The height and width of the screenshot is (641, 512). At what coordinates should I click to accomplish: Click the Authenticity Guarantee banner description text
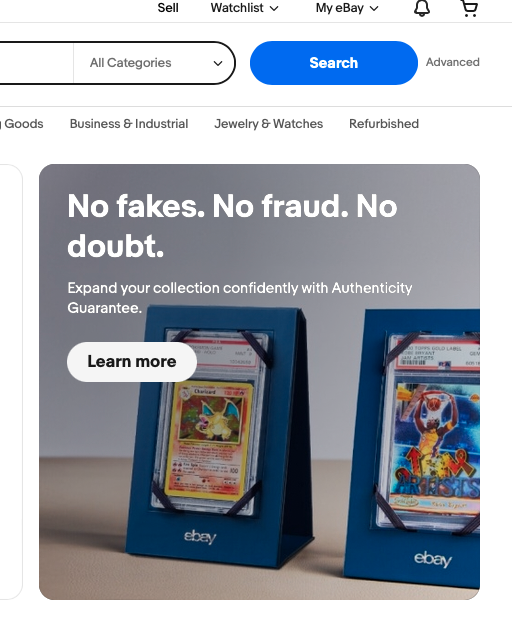point(240,298)
